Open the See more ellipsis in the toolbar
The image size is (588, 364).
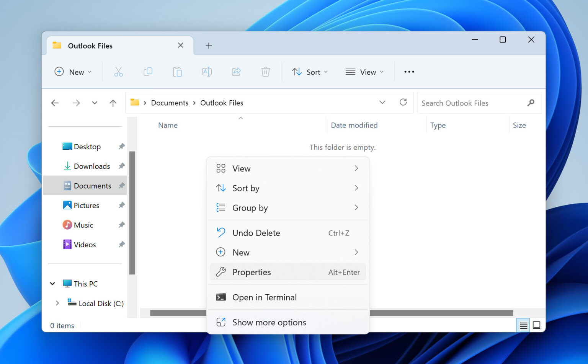point(408,72)
